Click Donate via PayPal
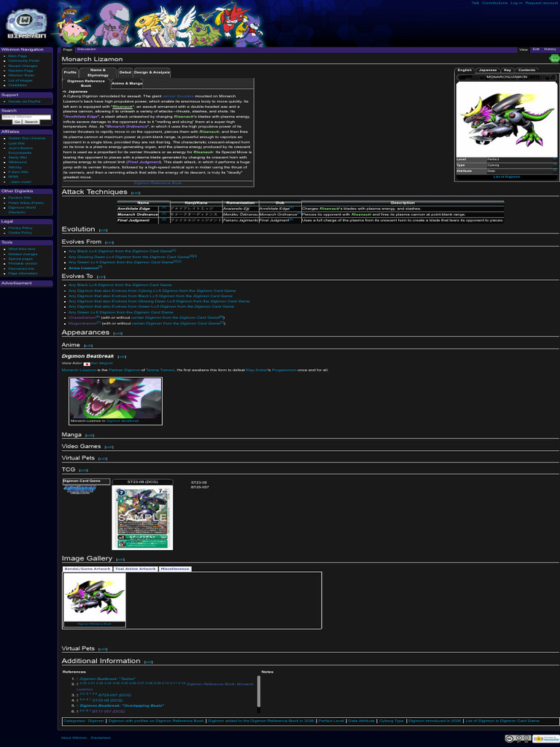The image size is (560, 747). [x=24, y=101]
